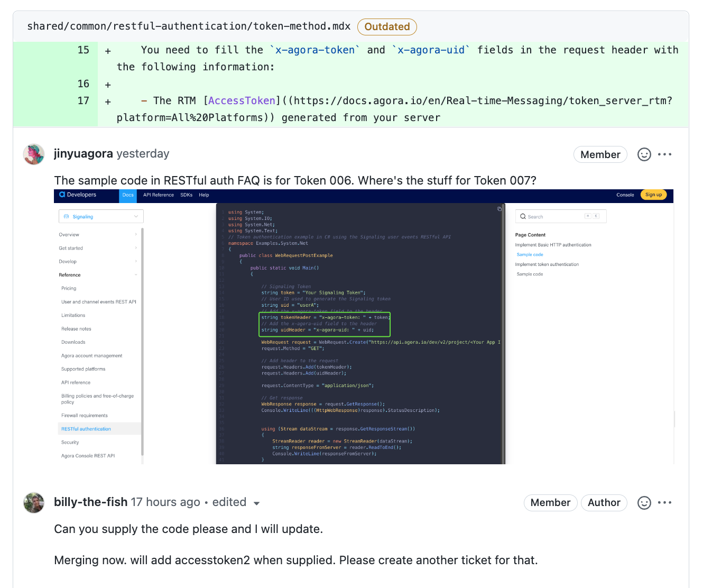This screenshot has width=703, height=588.
Task: Add a reaction to jinyuagora's comment
Action: pos(644,154)
